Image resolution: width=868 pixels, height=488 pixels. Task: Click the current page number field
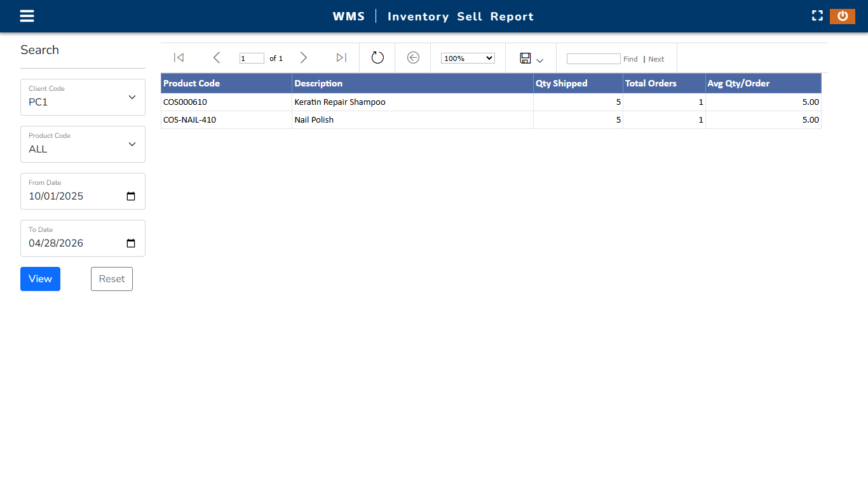252,58
